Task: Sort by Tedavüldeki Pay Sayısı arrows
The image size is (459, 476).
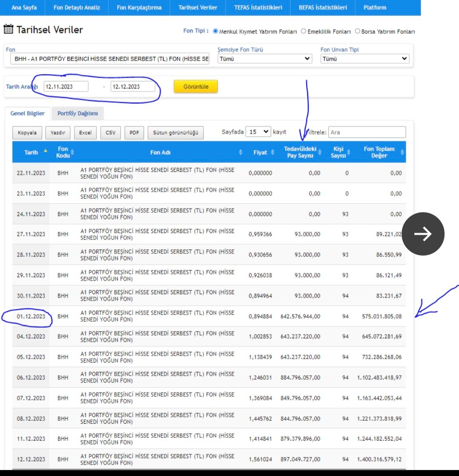Action: pos(320,152)
